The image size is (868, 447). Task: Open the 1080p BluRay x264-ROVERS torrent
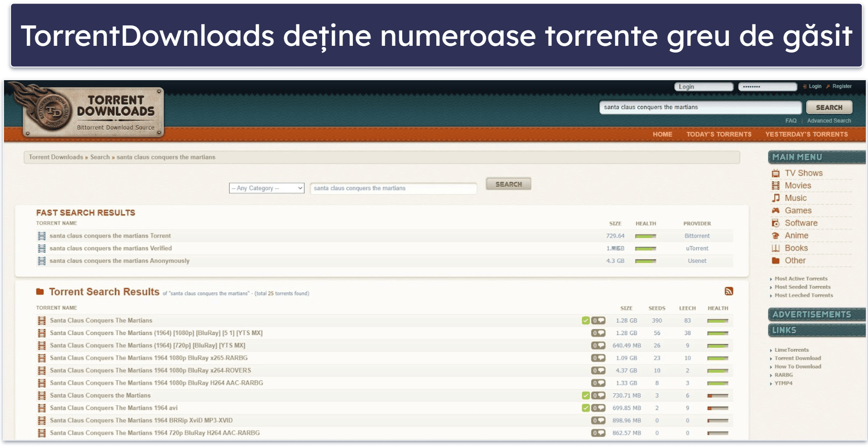click(x=150, y=370)
